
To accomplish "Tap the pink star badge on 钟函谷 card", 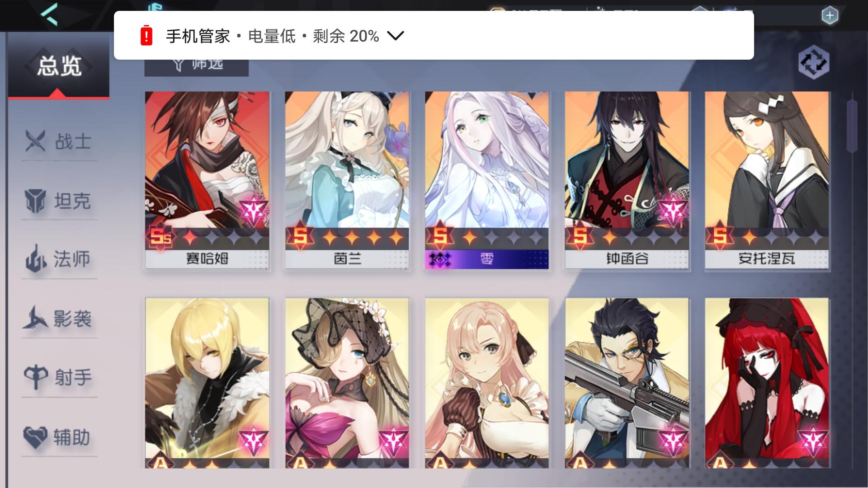I will (673, 212).
